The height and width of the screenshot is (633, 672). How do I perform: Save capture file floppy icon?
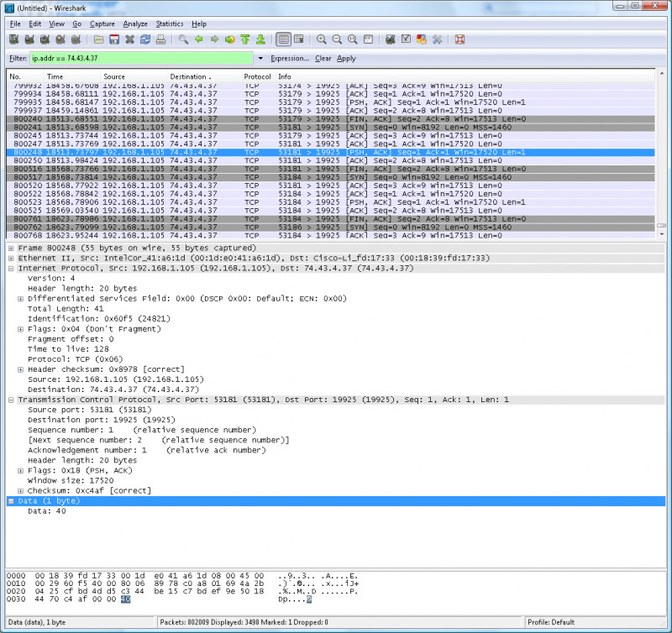coord(114,39)
